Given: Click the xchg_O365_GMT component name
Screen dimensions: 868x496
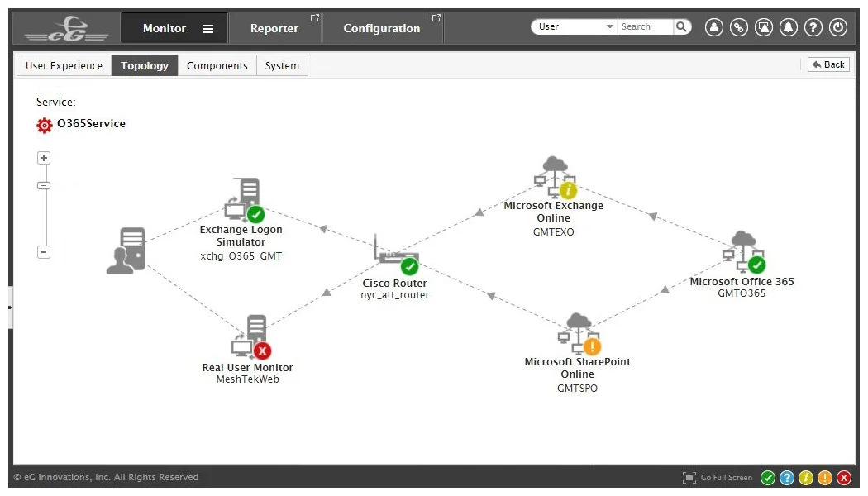Looking at the screenshot, I should tap(241, 256).
